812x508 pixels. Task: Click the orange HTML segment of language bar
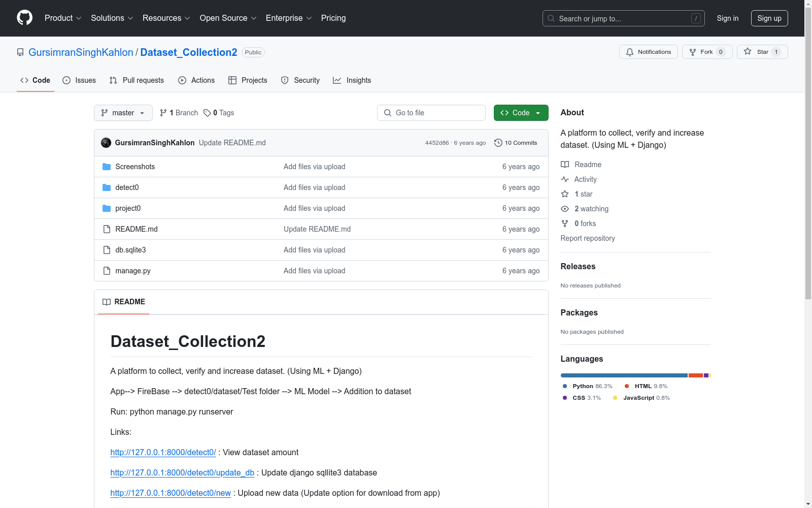click(696, 375)
